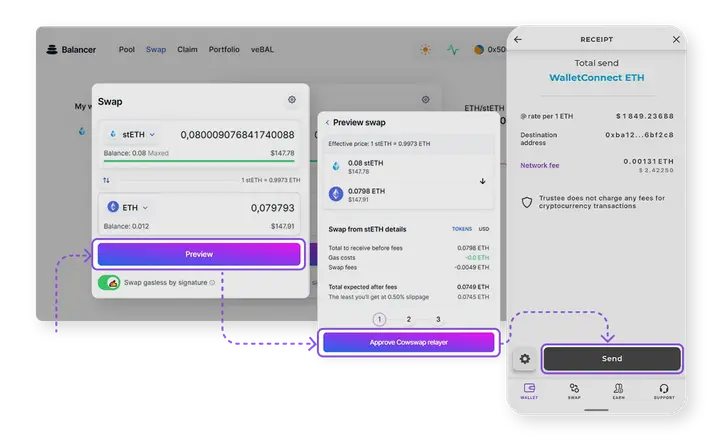
Task: Toggle light mode sun icon
Action: click(x=425, y=49)
